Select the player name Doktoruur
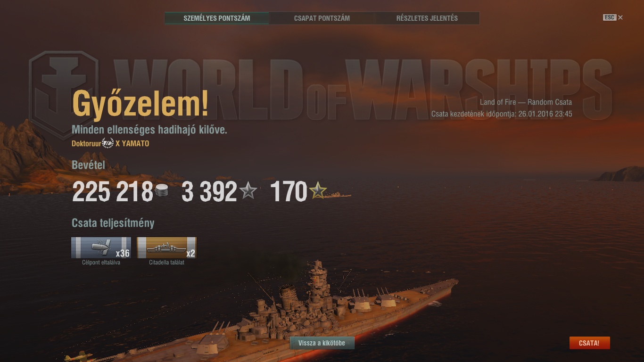644x362 pixels. (86, 143)
